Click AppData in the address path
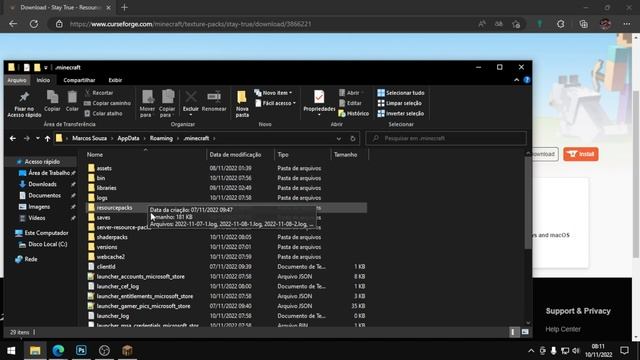The height and width of the screenshot is (360, 640). coord(128,138)
